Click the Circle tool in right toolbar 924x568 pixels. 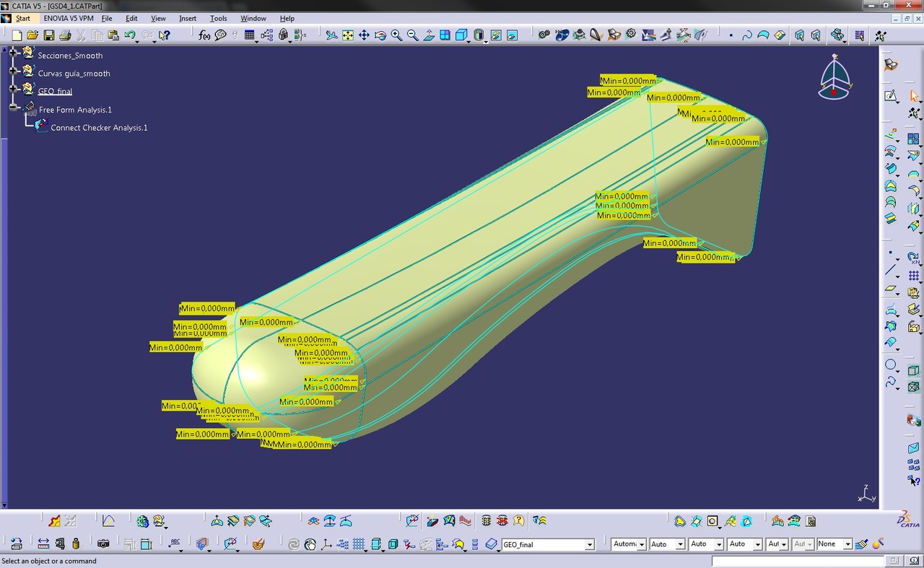891,365
